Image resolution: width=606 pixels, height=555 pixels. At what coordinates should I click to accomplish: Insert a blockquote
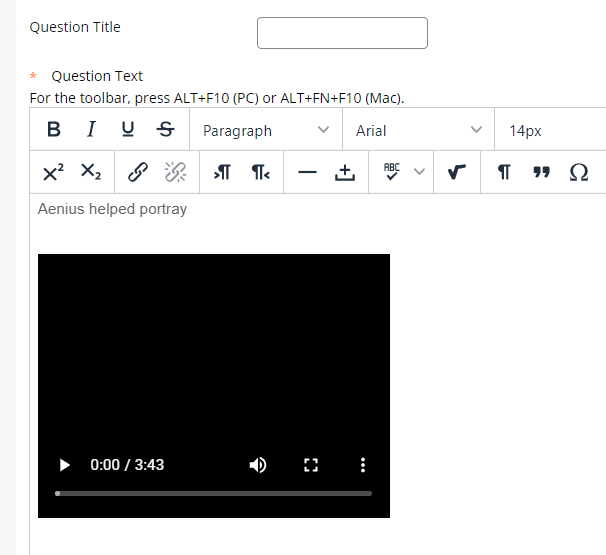pos(541,172)
